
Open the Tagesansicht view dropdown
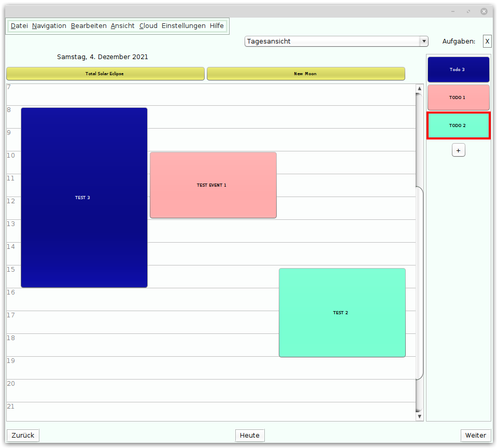pos(336,41)
